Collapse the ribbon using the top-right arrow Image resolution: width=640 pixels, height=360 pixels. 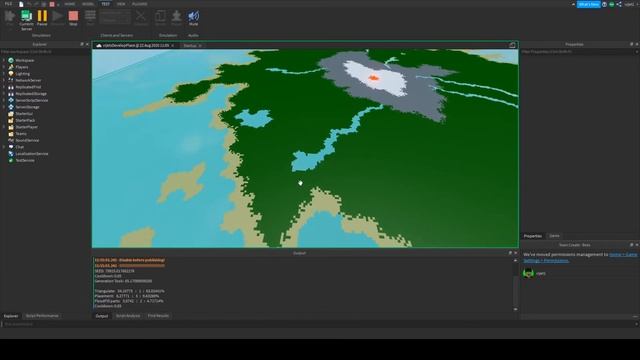pos(573,4)
